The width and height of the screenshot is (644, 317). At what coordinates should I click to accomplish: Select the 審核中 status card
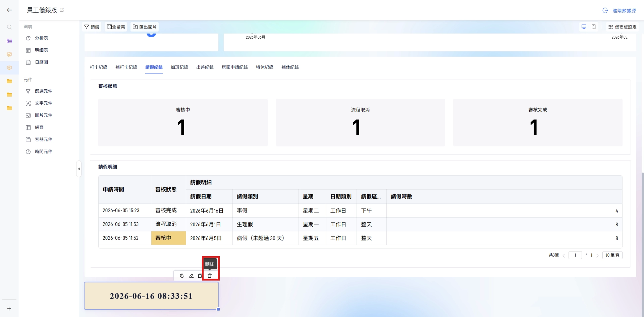click(x=183, y=123)
